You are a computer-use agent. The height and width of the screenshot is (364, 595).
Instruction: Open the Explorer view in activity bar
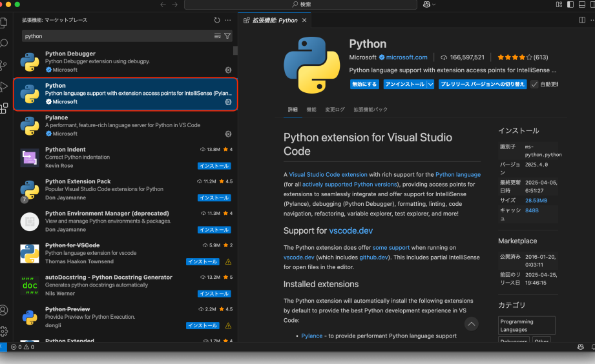[5, 23]
